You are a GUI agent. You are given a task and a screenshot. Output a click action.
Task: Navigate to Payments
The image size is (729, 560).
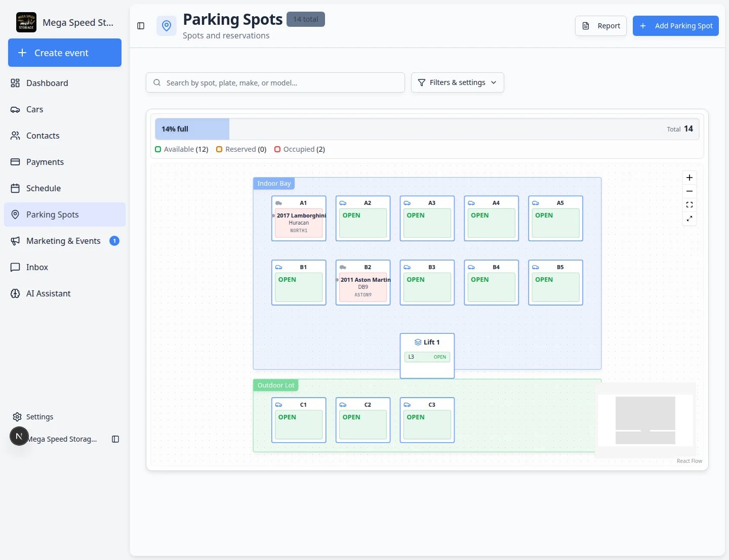(x=65, y=162)
